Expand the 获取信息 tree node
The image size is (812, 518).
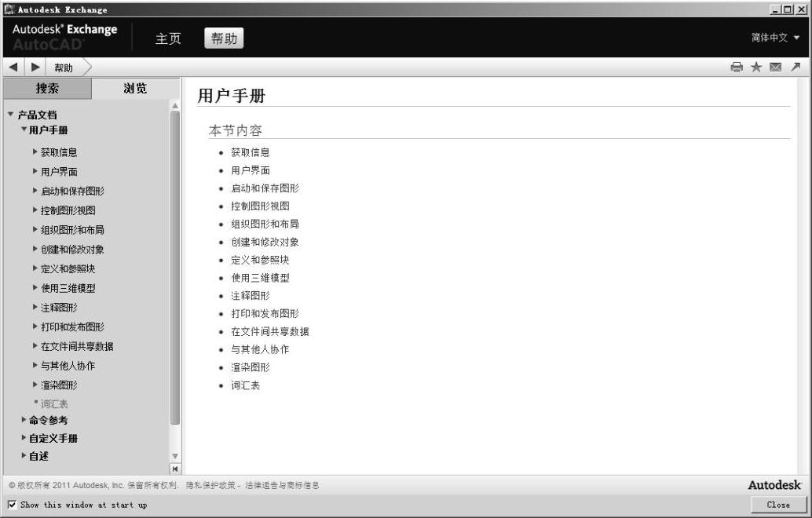[35, 151]
